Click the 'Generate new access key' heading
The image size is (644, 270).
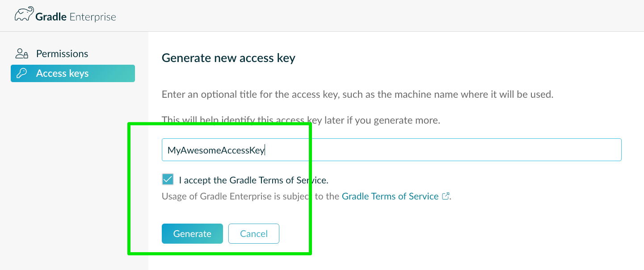pos(228,58)
